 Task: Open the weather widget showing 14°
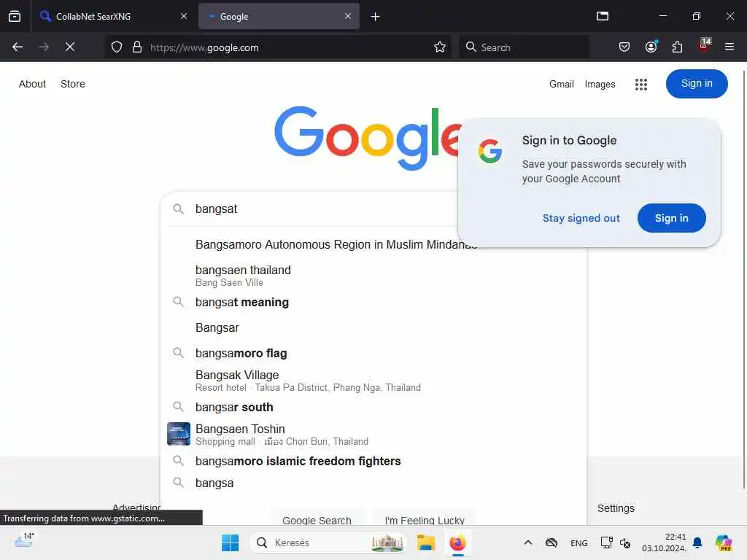(x=24, y=542)
